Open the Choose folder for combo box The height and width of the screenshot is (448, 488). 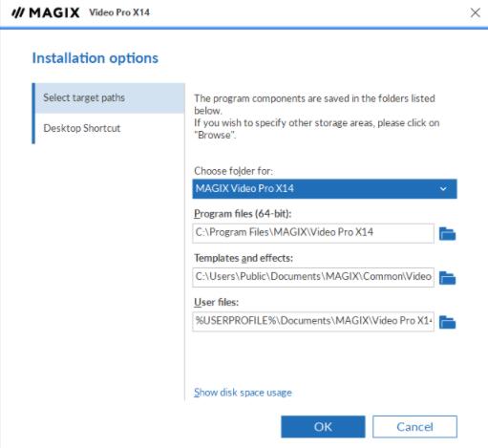325,189
